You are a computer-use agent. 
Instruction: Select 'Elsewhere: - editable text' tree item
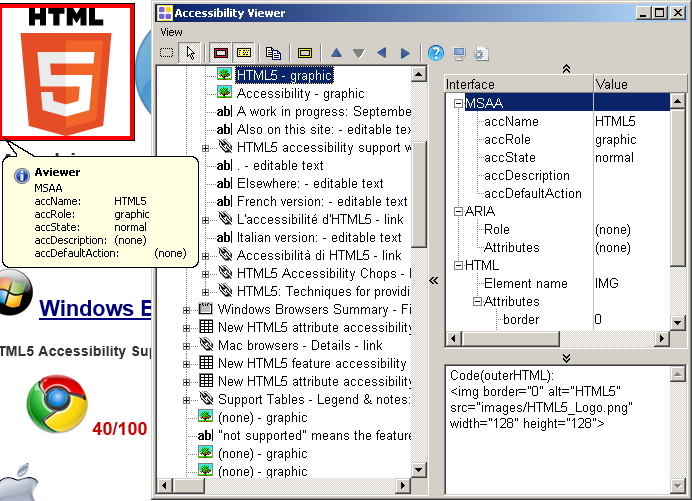click(310, 184)
